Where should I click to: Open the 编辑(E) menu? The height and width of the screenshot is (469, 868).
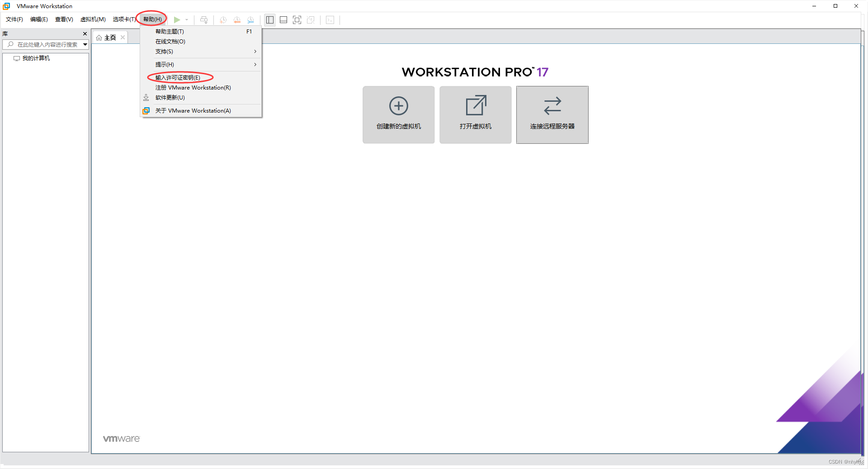[39, 19]
